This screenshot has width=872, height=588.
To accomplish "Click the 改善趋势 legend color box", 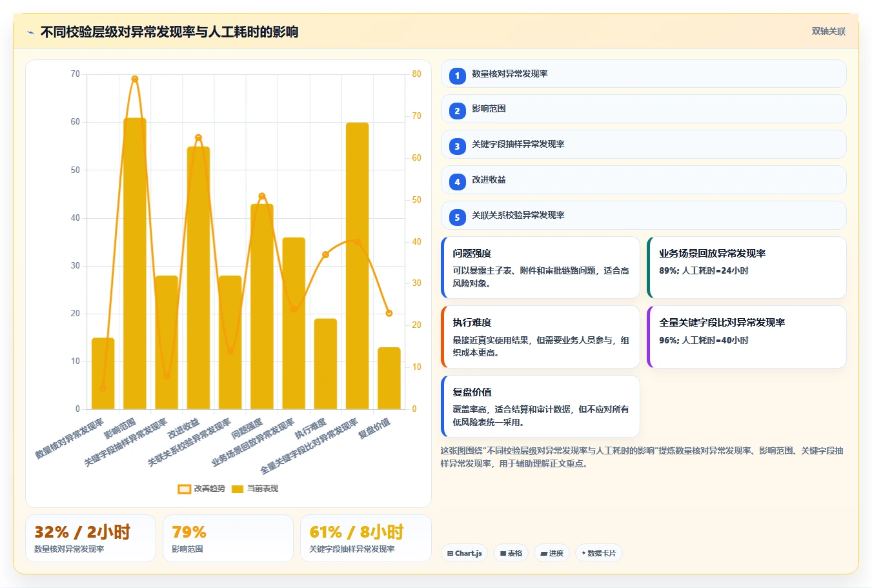I will pos(184,489).
